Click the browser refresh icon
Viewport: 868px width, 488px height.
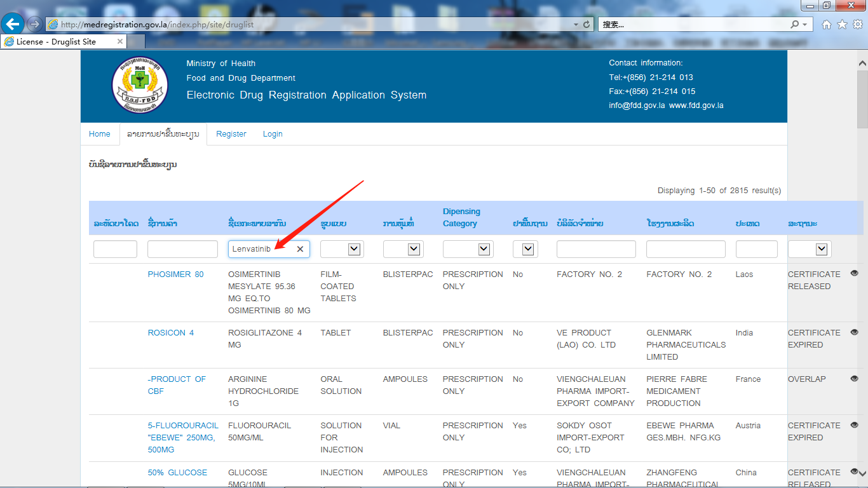pyautogui.click(x=587, y=24)
